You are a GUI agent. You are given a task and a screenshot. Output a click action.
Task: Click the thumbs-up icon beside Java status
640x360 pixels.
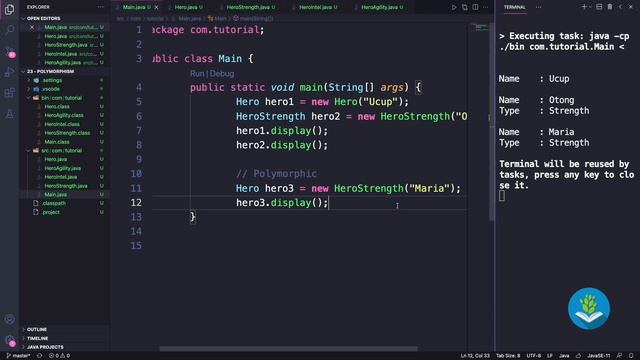click(x=578, y=356)
